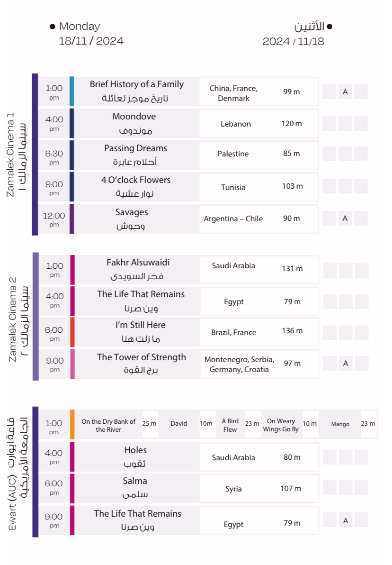This screenshot has width=392, height=565.
Task: Click the 12:00 pm time slot for Savages
Action: click(x=54, y=219)
